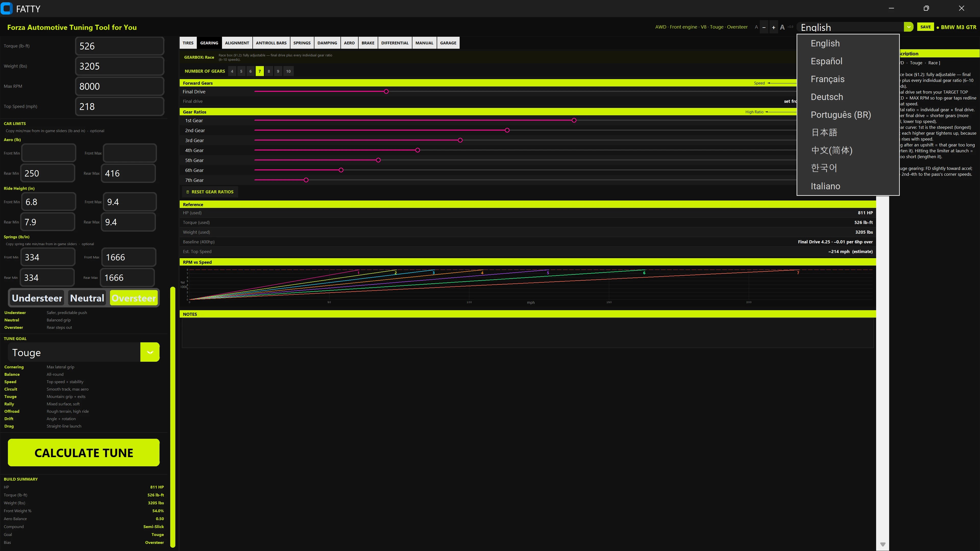The height and width of the screenshot is (551, 980).
Task: Set number of gears to 7
Action: [x=260, y=71]
